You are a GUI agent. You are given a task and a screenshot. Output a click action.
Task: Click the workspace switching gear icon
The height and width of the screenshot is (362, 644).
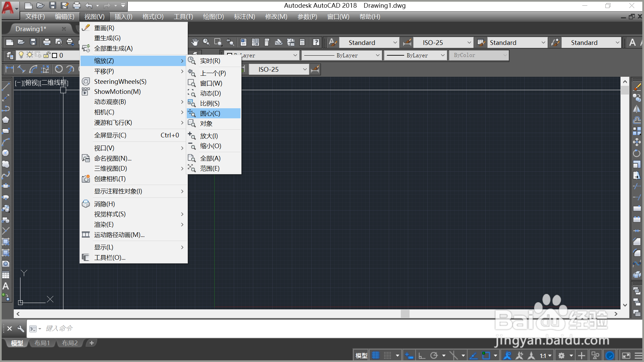561,356
